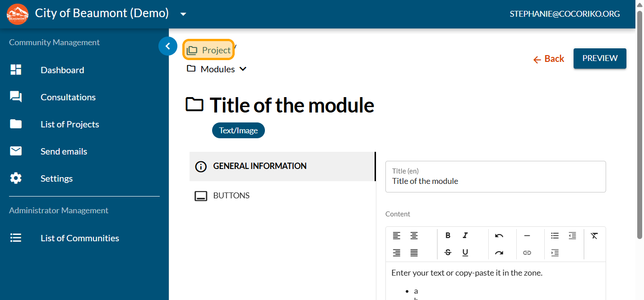Toggle bold formatting

coord(448,235)
